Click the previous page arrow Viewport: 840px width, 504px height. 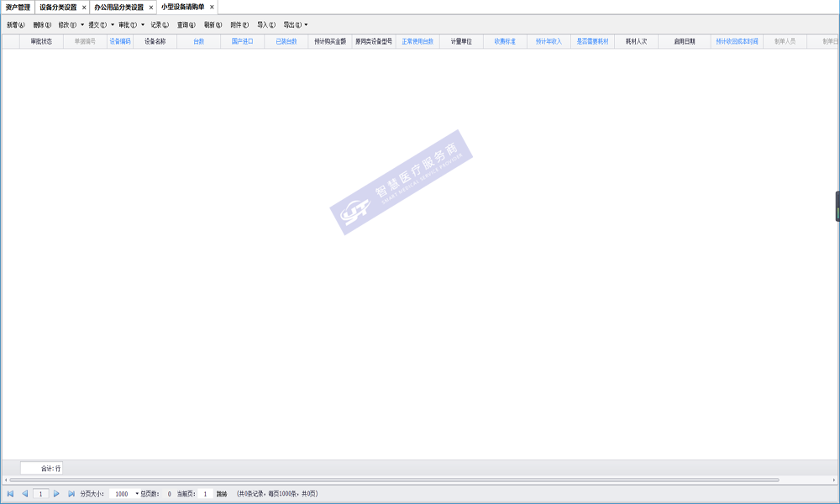25,494
